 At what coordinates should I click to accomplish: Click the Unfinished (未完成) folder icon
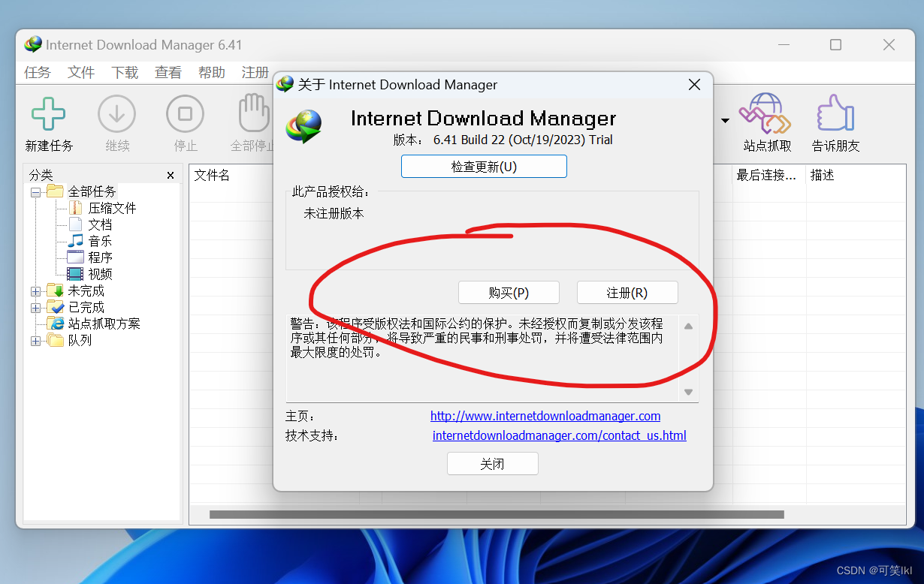pyautogui.click(x=55, y=290)
